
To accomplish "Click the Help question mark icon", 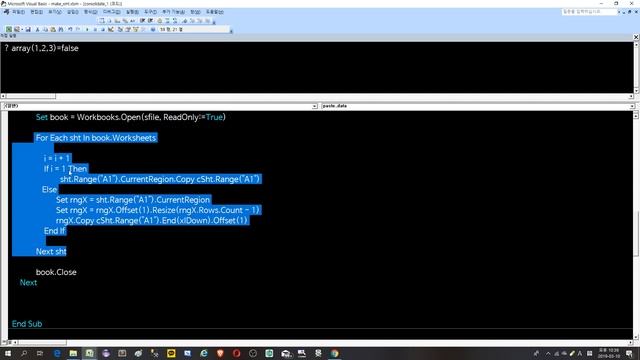I will coord(153,29).
